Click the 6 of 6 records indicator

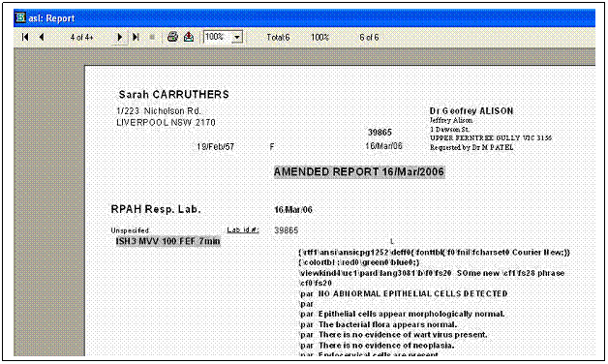point(369,38)
